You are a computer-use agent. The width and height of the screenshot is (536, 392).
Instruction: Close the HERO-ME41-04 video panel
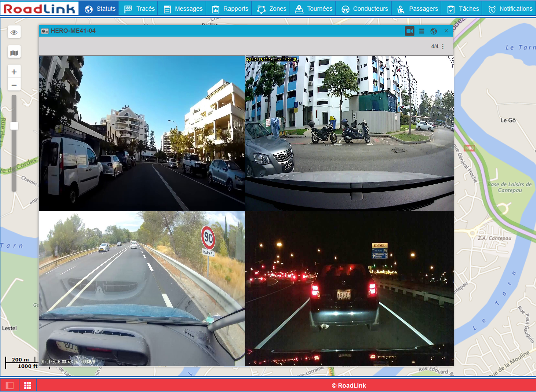click(446, 31)
